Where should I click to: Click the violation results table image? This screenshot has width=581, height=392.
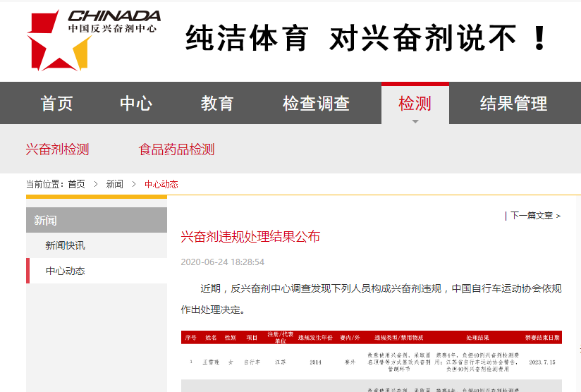[x=371, y=361]
